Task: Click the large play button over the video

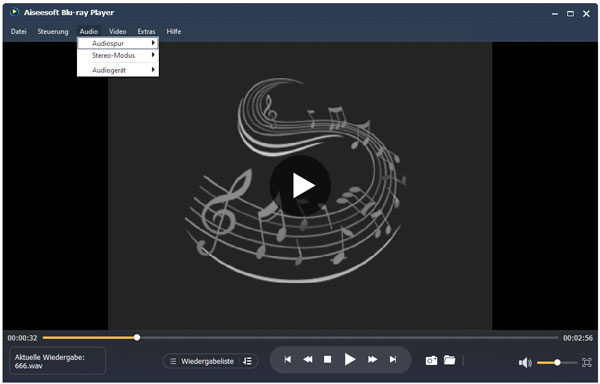Action: tap(300, 185)
